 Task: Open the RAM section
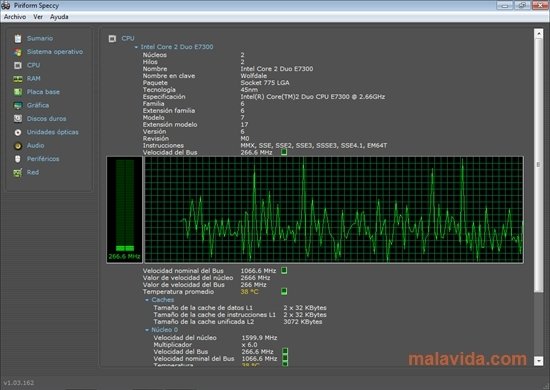(34, 79)
